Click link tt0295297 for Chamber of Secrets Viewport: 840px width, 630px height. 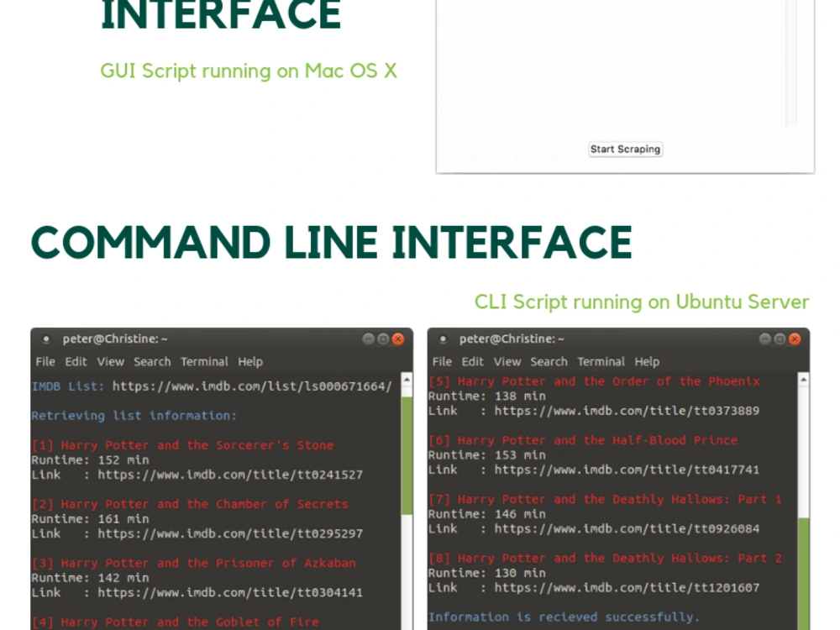click(x=230, y=533)
